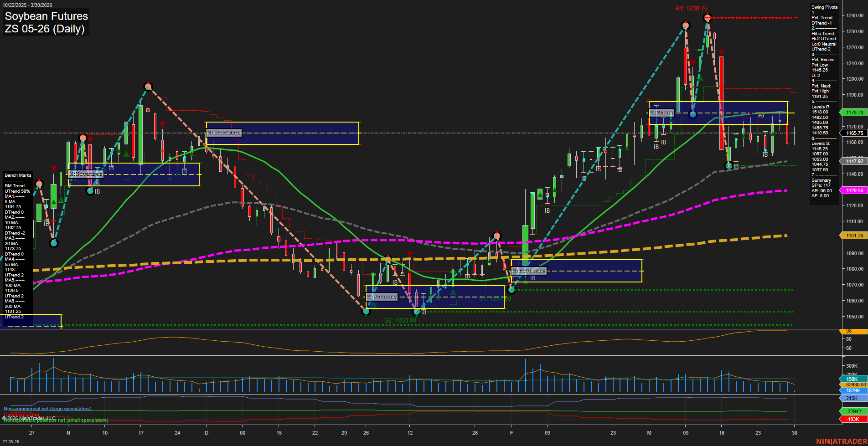Click the R1: 1238.75 resistance label
This screenshot has width=868, height=446.
691,9
